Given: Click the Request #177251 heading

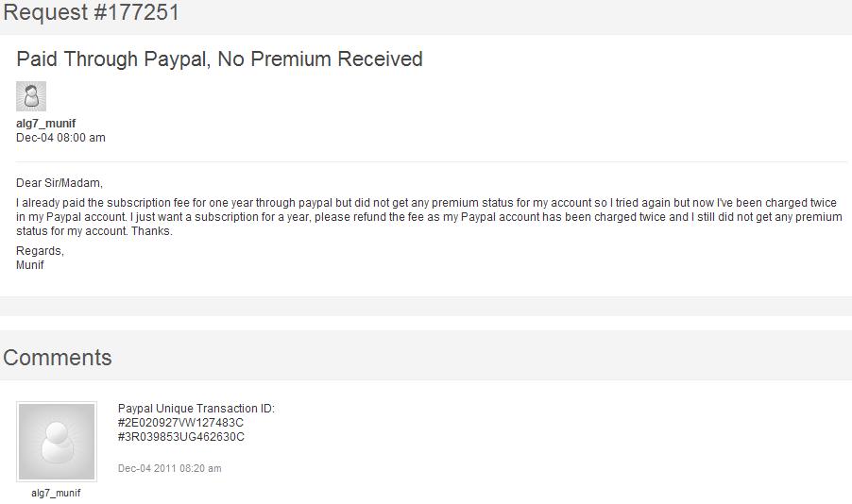Looking at the screenshot, I should point(91,12).
